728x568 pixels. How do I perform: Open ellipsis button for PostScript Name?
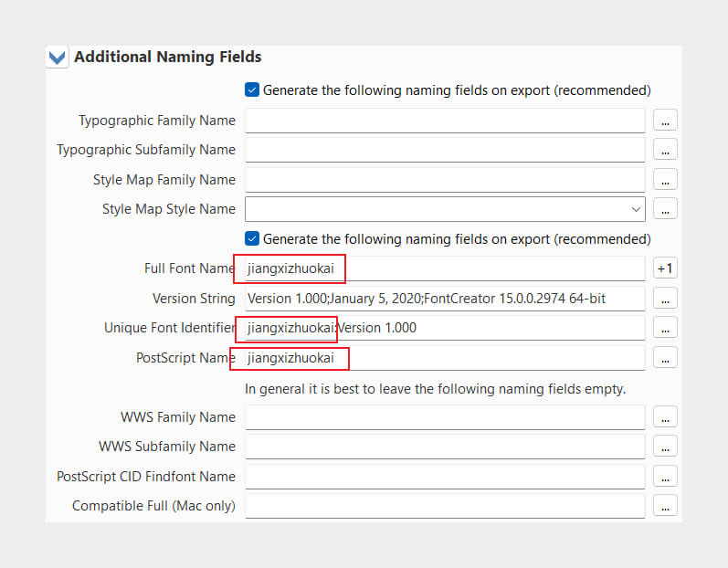[x=665, y=357]
